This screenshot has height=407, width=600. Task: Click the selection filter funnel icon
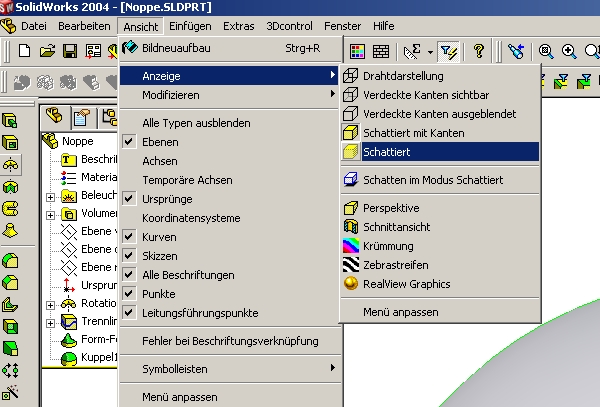click(x=448, y=51)
